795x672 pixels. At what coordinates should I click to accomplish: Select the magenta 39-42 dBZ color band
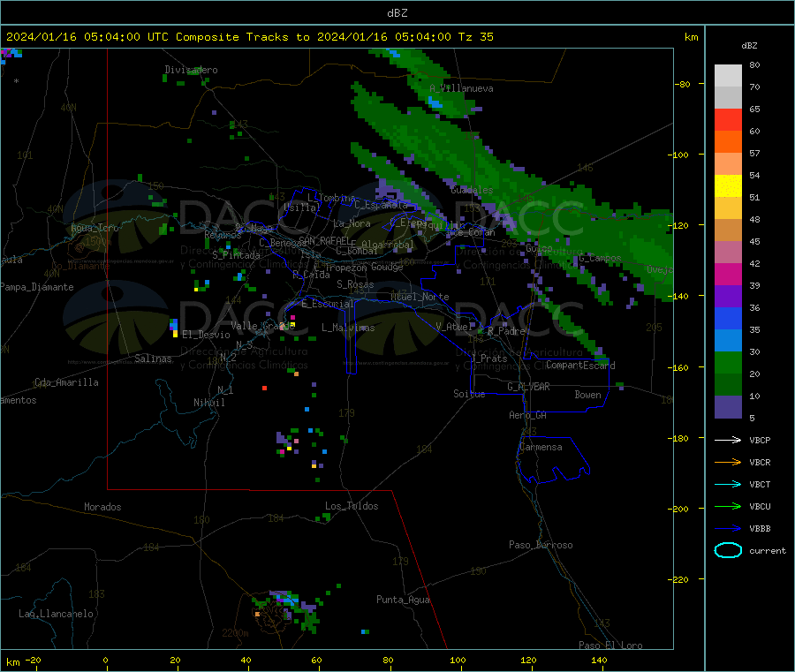pyautogui.click(x=728, y=274)
